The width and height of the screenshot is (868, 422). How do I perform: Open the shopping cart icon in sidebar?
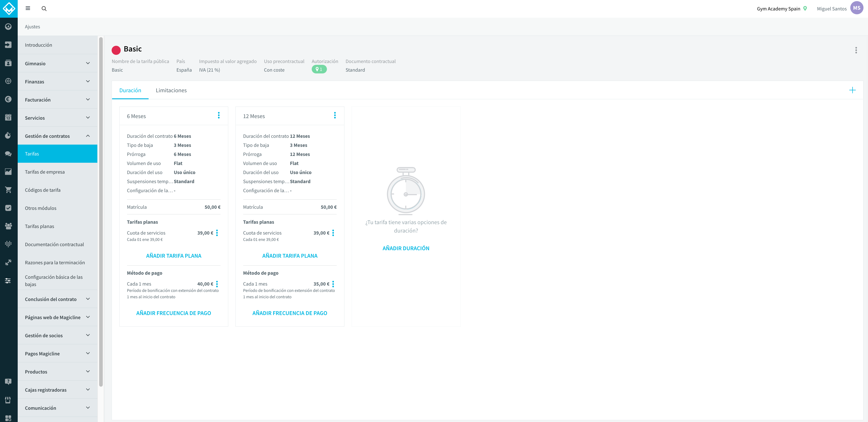(x=8, y=190)
